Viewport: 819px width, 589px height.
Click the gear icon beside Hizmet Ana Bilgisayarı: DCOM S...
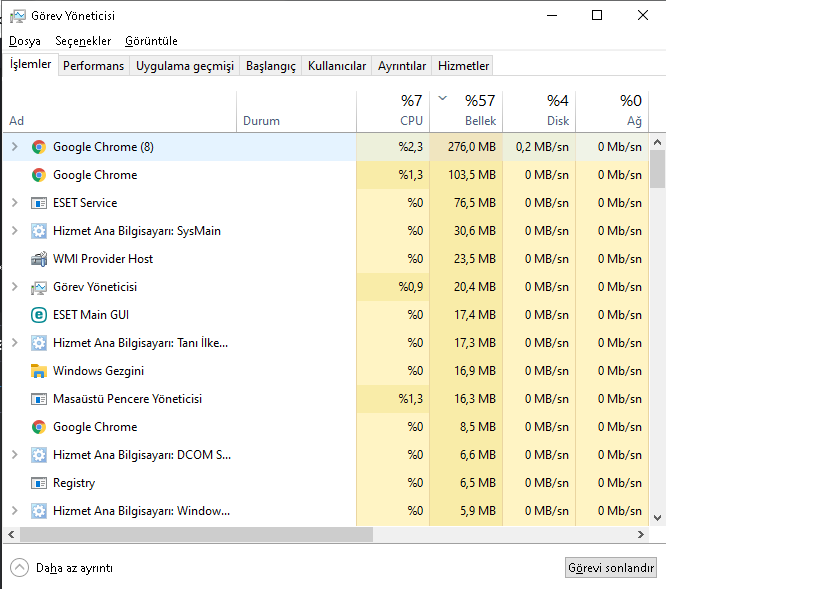coord(39,455)
